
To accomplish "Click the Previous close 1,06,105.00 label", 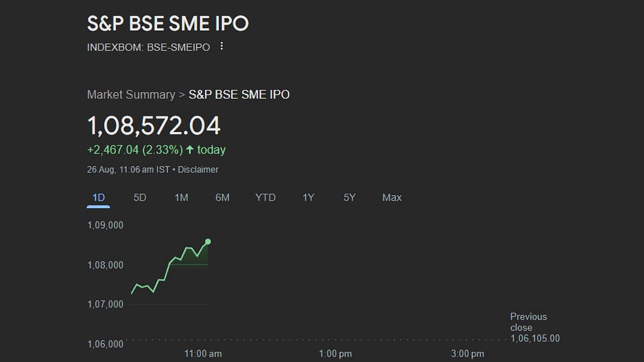I will 535,327.
